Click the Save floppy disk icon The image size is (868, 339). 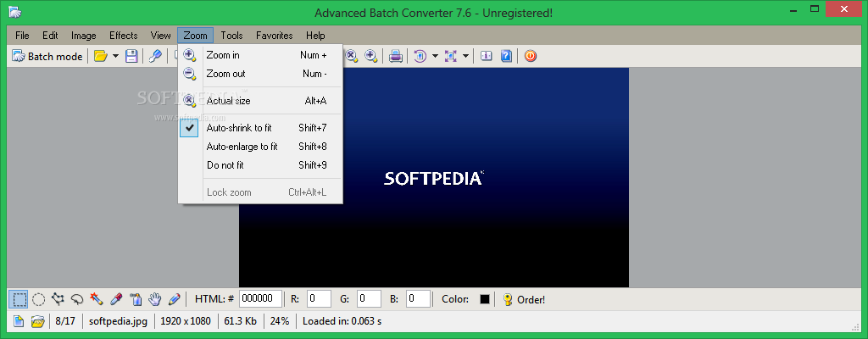131,56
